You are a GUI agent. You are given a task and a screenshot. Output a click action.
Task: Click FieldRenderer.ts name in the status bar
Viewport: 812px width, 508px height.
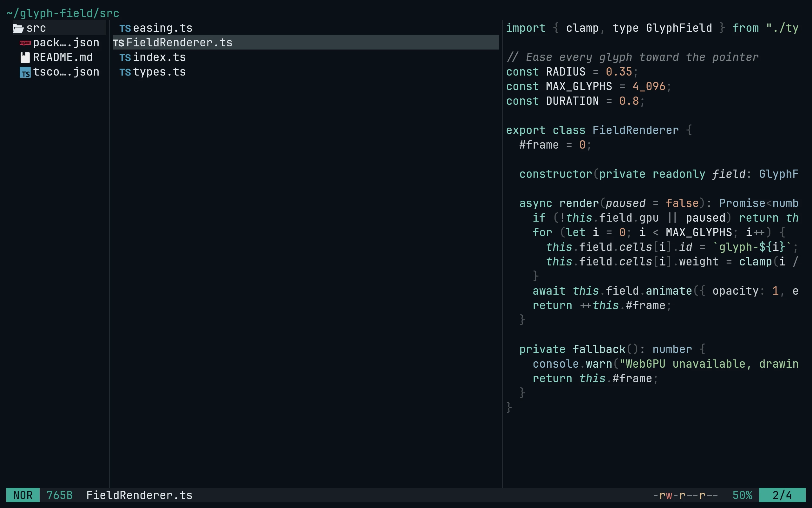click(x=139, y=495)
